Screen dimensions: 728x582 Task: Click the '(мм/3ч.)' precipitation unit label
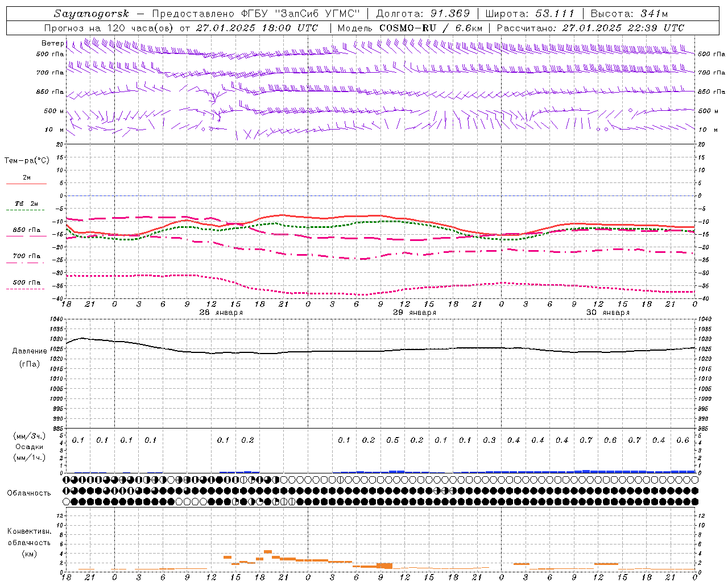[30, 436]
